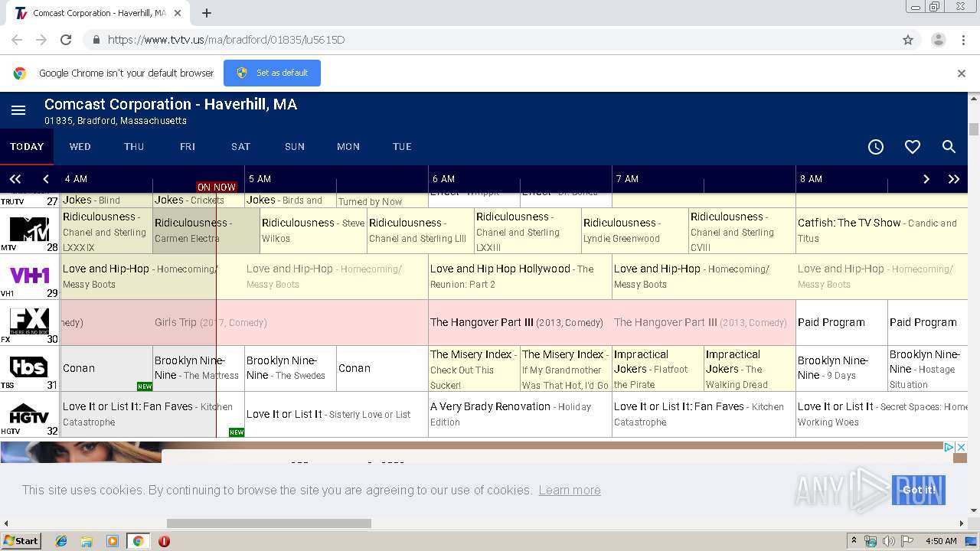Open Catfish: The TV Show listing
Image resolution: width=980 pixels, height=551 pixels.
[x=882, y=230]
